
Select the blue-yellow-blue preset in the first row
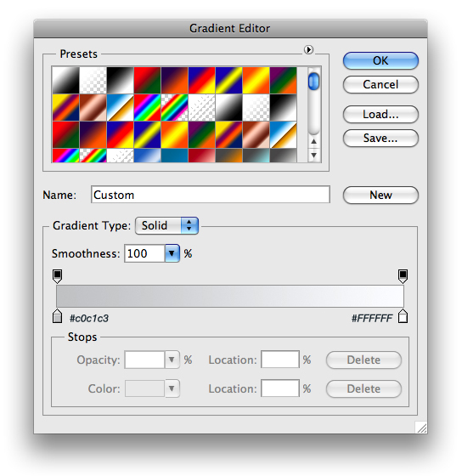(228, 80)
